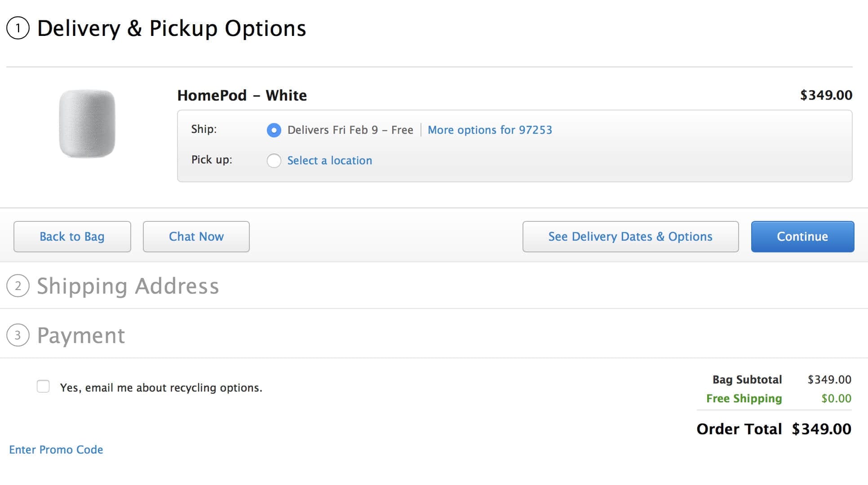Click the step 3 circle icon
The width and height of the screenshot is (868, 485).
click(18, 335)
